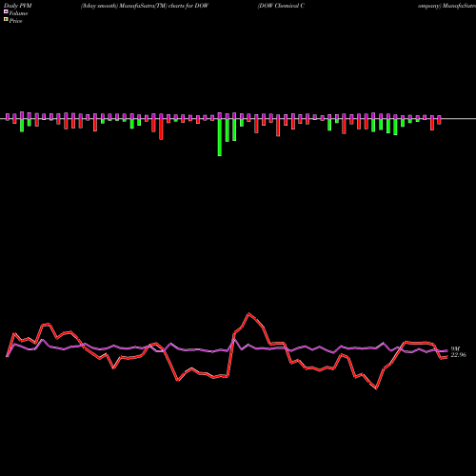Click the '(3day smooth) MunafaSutra(TM) charts for DOW' heading
Image resolution: width=476 pixels, height=476 pixels.
pos(145,6)
